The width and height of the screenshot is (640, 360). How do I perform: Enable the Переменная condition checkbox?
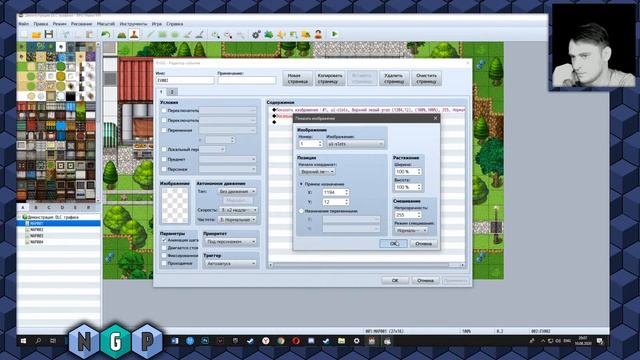[164, 130]
